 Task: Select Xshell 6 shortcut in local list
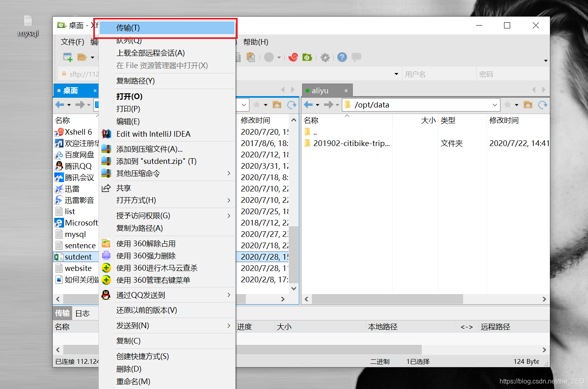tap(78, 132)
